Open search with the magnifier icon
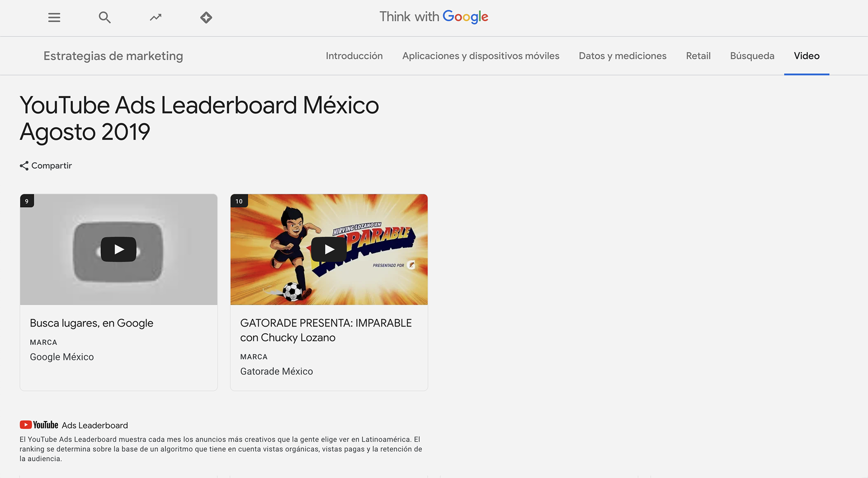The width and height of the screenshot is (868, 478). [105, 18]
